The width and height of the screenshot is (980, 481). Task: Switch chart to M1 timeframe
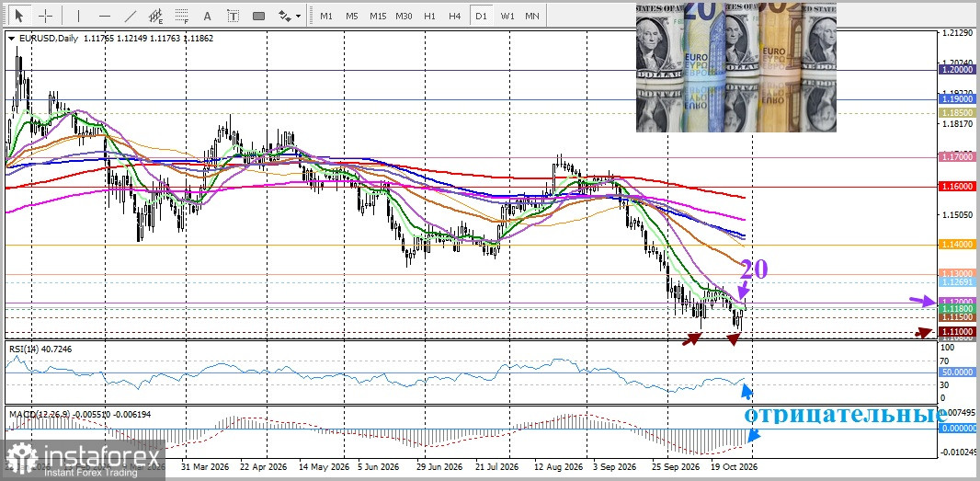click(x=326, y=16)
